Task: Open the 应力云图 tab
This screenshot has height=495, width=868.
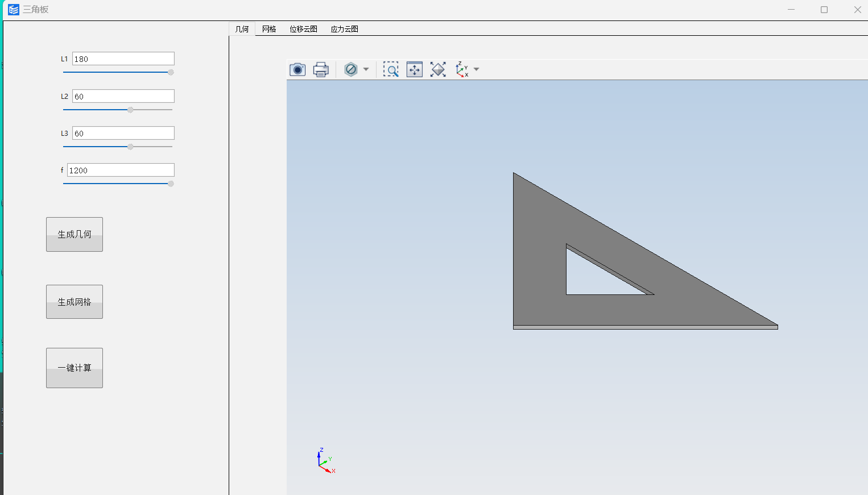Action: click(344, 29)
